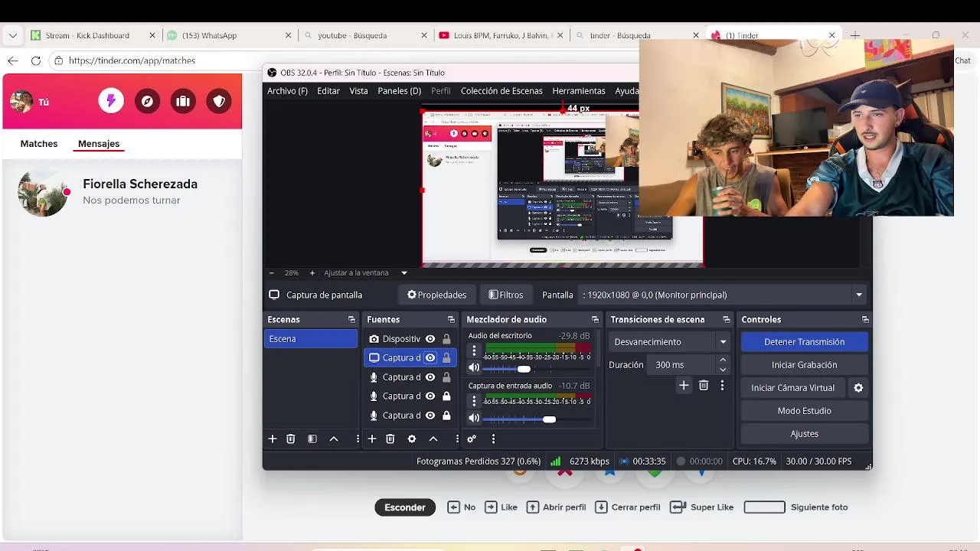Switch to Stream - Kick Dashboard tab
Screen dimensions: 980x551
92,35
